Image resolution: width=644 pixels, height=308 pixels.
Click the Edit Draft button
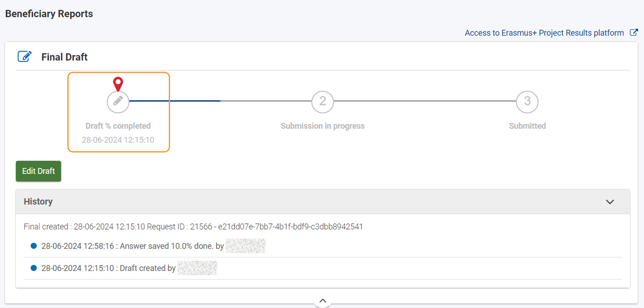[38, 171]
